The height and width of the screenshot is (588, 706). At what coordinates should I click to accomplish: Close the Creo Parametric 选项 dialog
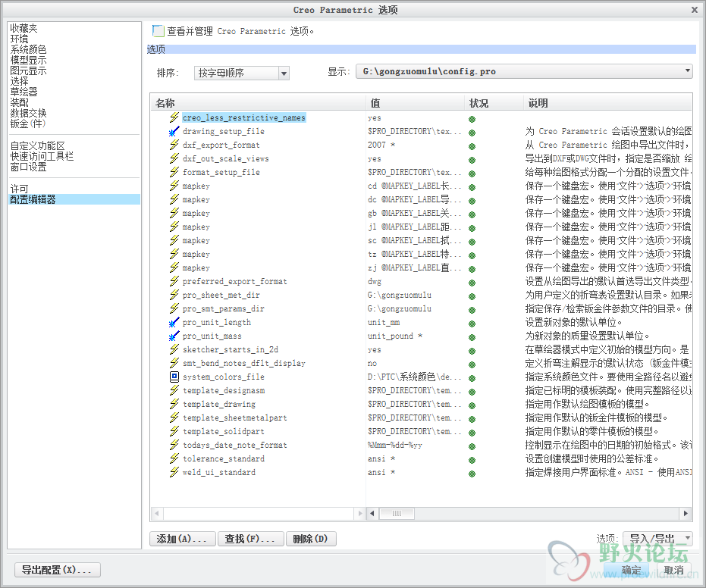click(x=695, y=9)
